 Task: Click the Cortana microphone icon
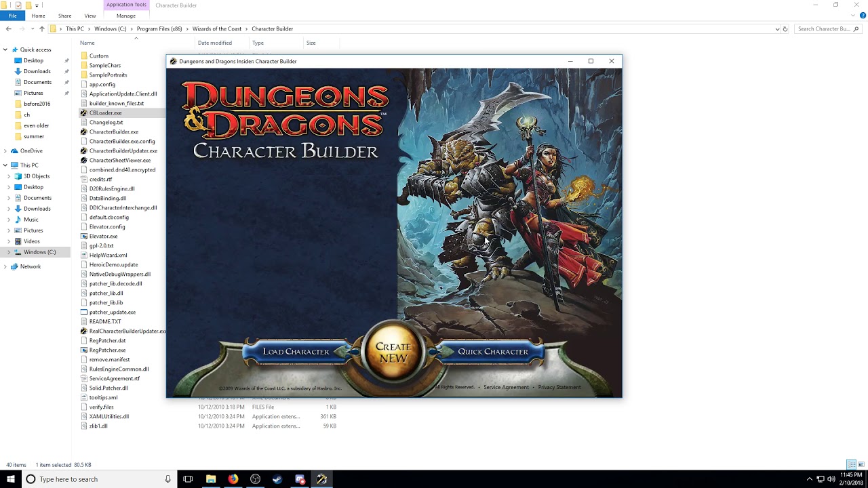(167, 479)
